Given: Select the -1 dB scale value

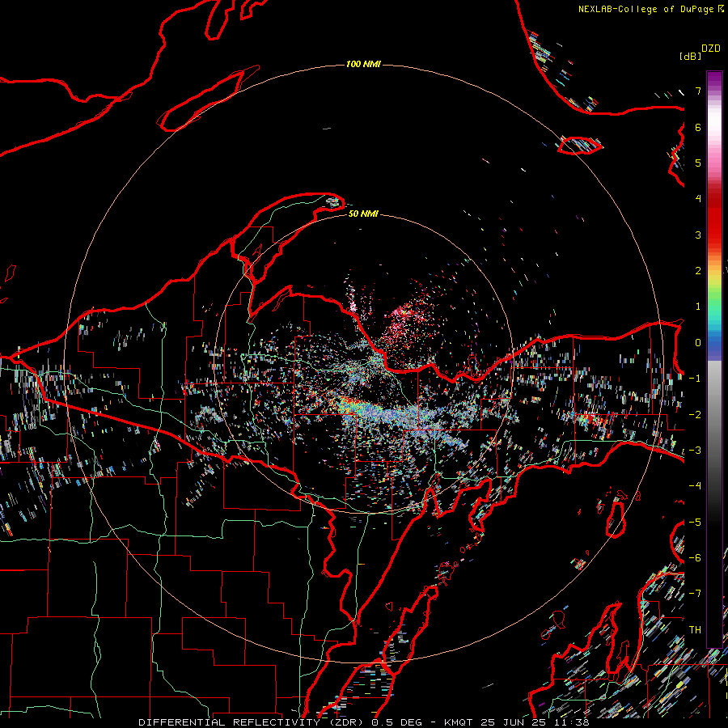Looking at the screenshot, I should 695,379.
